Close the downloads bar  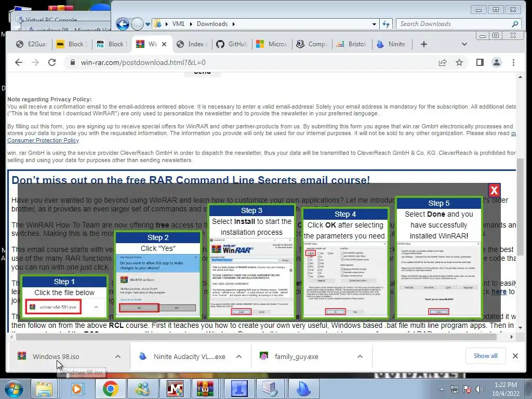click(x=515, y=356)
